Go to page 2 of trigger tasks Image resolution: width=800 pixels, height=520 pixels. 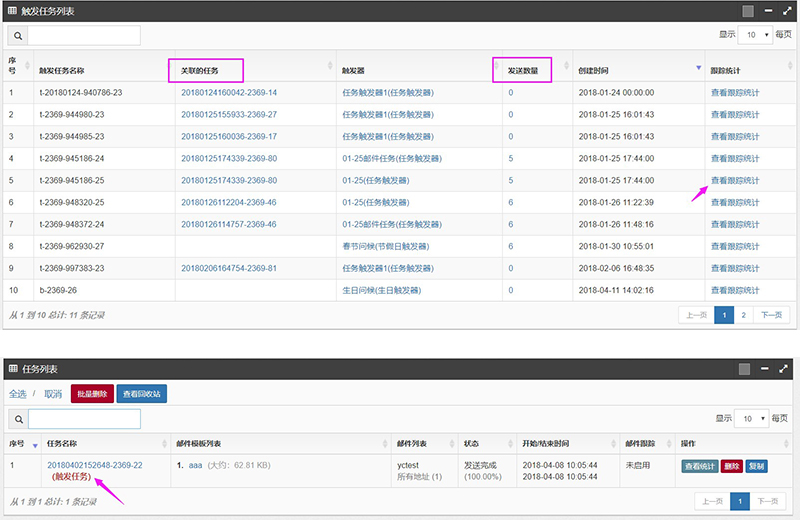click(x=742, y=315)
